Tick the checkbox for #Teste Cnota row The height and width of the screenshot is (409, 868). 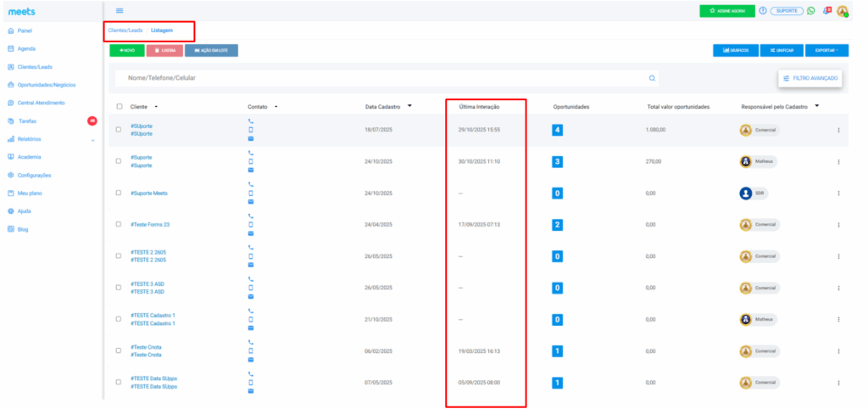click(x=120, y=350)
